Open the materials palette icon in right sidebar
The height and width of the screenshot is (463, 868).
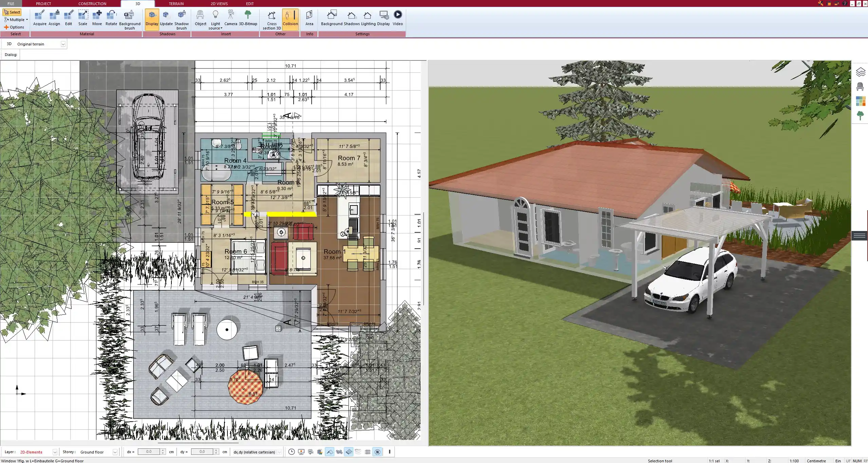click(860, 101)
